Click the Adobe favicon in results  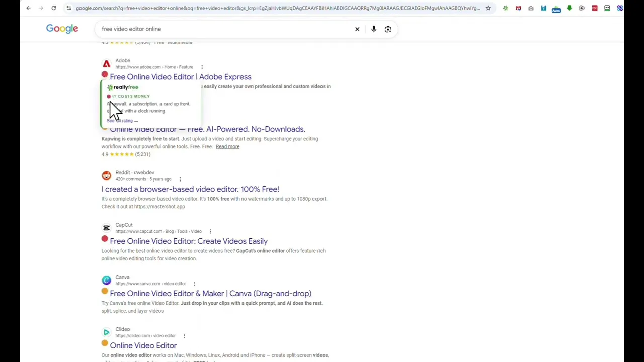106,64
